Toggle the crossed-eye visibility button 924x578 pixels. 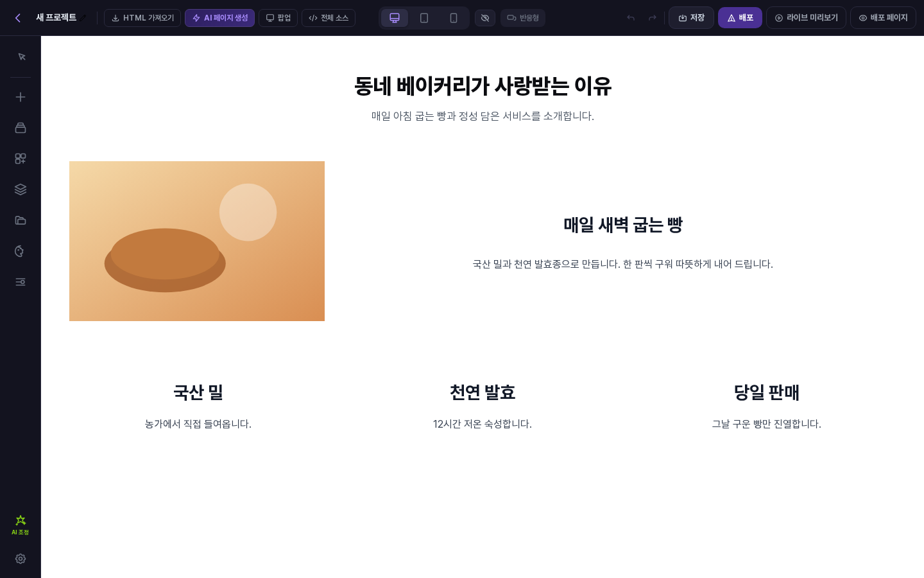pos(485,18)
